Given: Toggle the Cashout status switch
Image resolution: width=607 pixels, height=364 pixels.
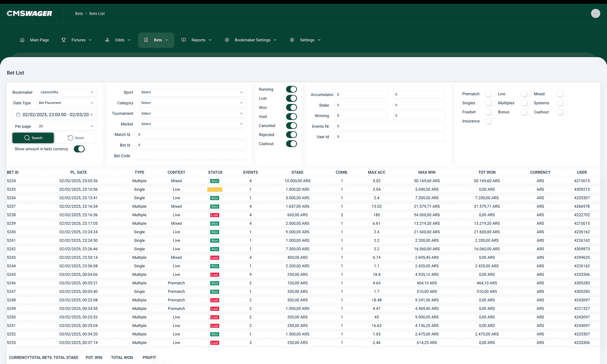Looking at the screenshot, I should click(x=291, y=144).
